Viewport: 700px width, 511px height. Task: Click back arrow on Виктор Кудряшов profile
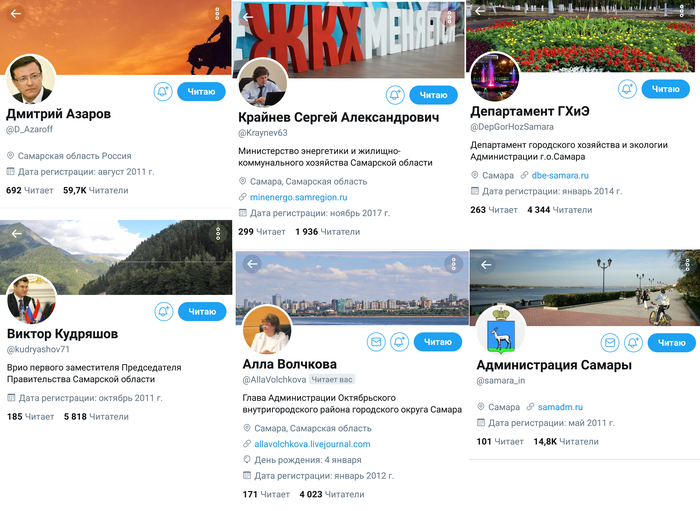(17, 233)
